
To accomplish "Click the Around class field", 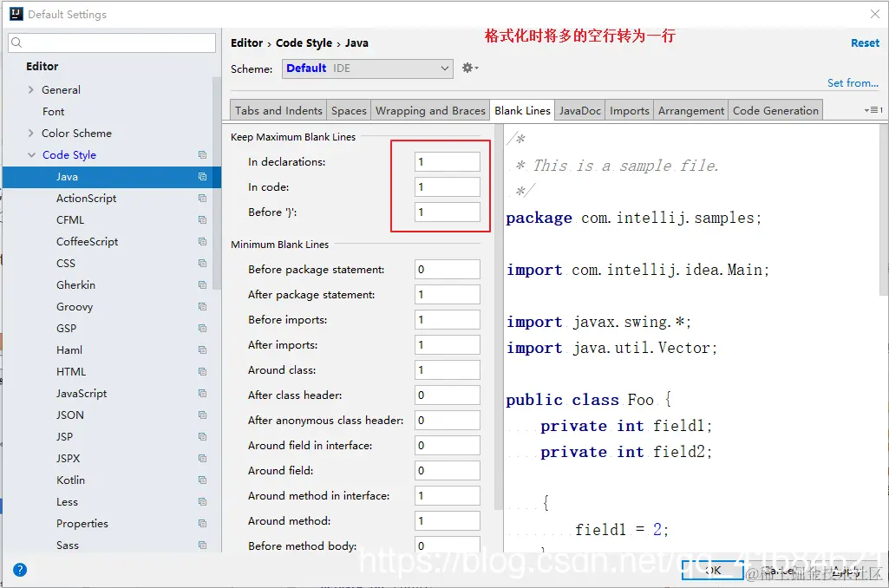I will coord(448,369).
